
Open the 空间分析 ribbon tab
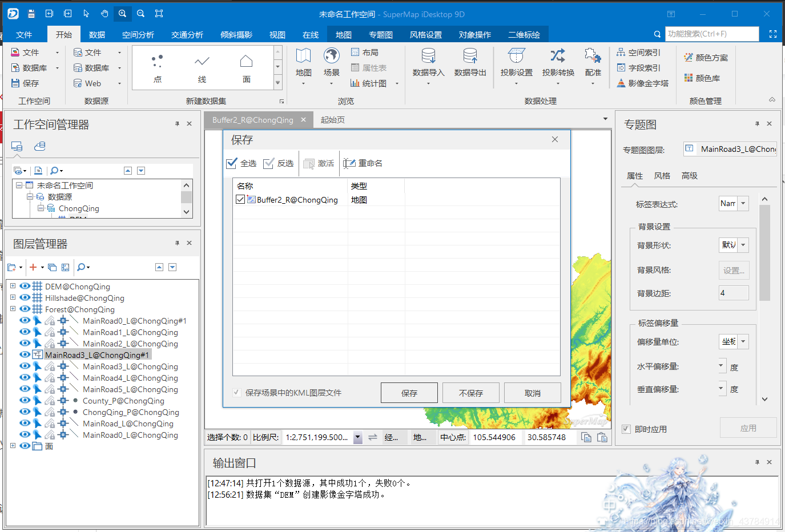pos(138,35)
